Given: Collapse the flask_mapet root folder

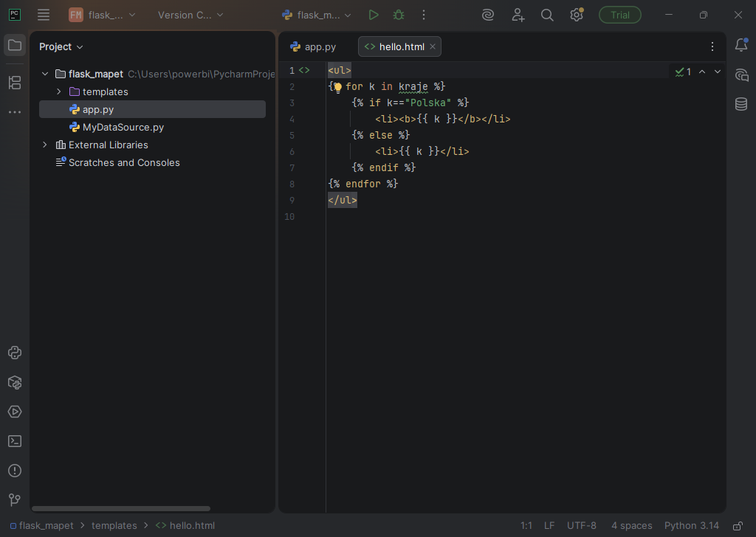Looking at the screenshot, I should [x=45, y=74].
